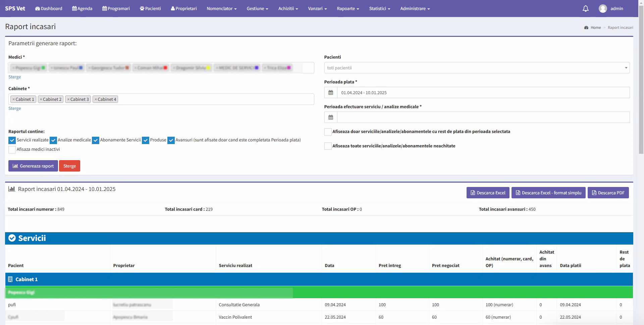Click the notification bell icon
Screen dimensions: 644x325
pos(585,9)
